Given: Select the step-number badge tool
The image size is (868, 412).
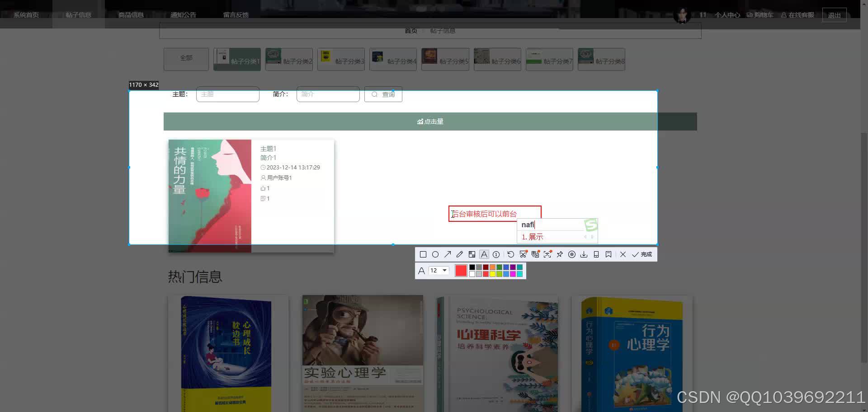Looking at the screenshot, I should 496,254.
